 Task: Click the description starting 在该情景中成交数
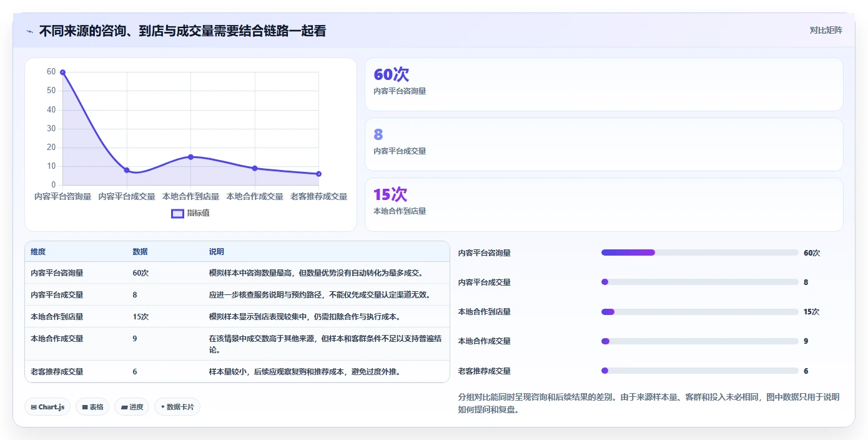tap(325, 344)
